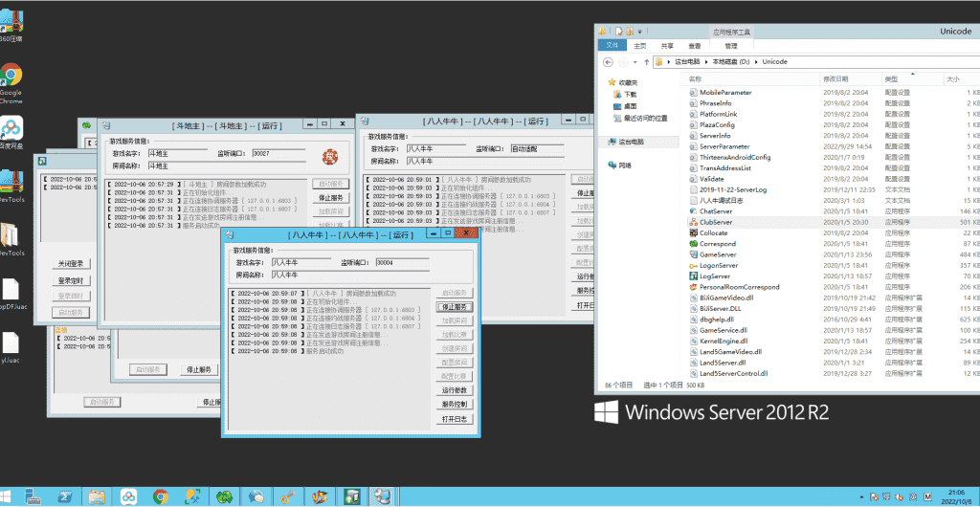
Task: Expand breadcrumb arrow after 这台电脑
Action: click(x=708, y=62)
